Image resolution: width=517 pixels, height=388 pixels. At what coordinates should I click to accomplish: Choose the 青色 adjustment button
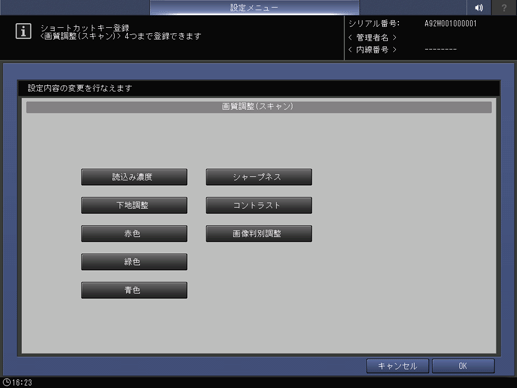tap(134, 290)
